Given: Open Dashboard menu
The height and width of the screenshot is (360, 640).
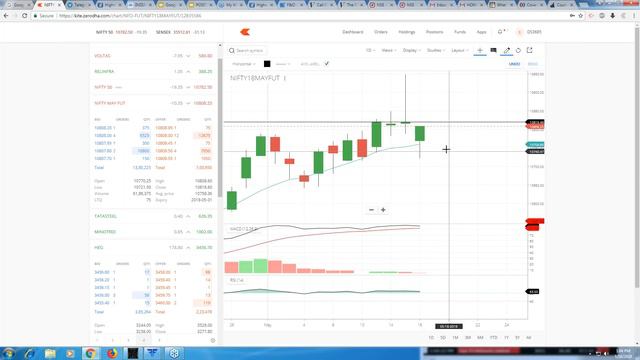Looking at the screenshot, I should click(353, 32).
